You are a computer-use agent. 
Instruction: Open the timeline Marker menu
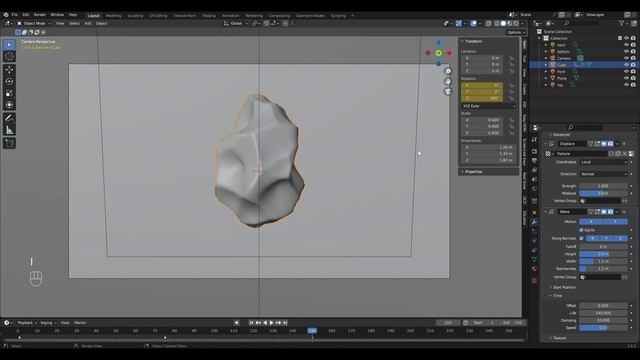tap(80, 323)
